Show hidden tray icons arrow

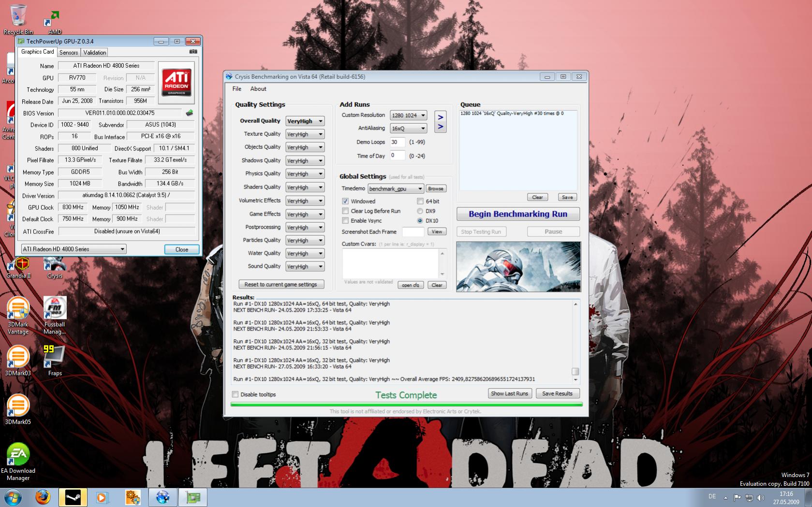coord(725,497)
